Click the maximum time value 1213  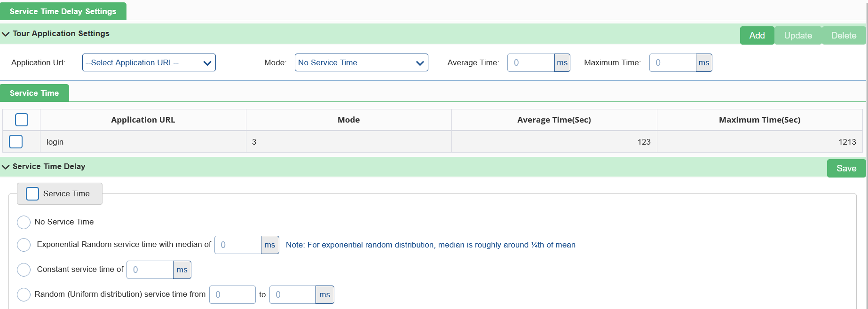point(847,142)
